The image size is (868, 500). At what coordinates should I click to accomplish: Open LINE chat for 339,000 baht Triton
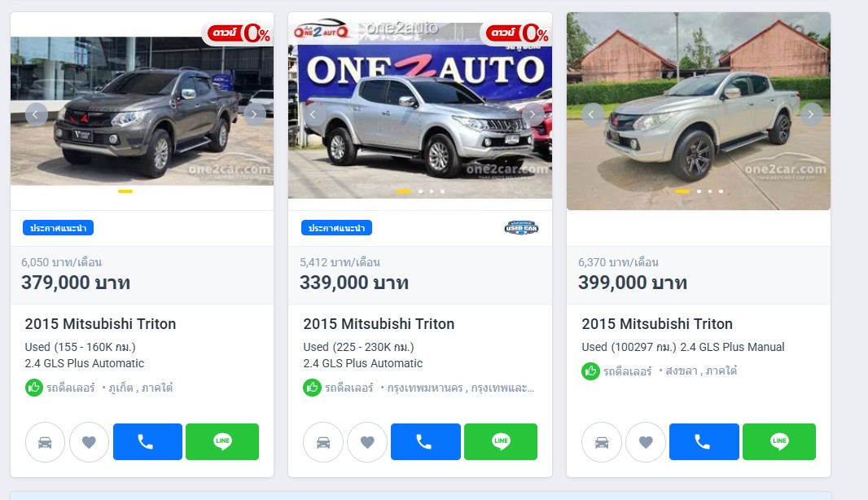[501, 441]
